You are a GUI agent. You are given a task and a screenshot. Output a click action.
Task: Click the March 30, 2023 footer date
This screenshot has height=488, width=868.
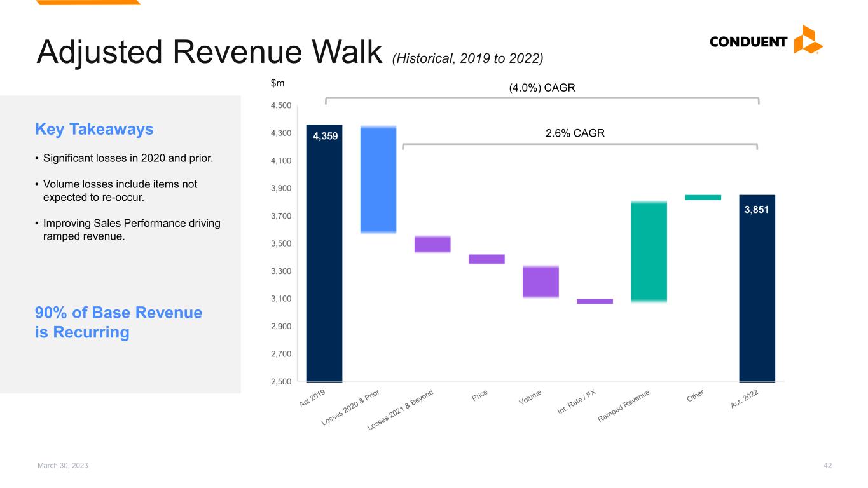pos(62,466)
